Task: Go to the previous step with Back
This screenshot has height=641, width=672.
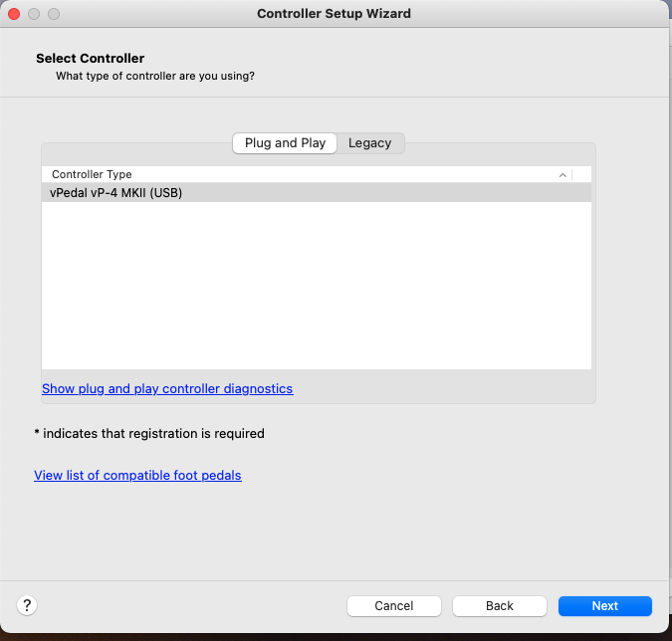Action: click(499, 605)
